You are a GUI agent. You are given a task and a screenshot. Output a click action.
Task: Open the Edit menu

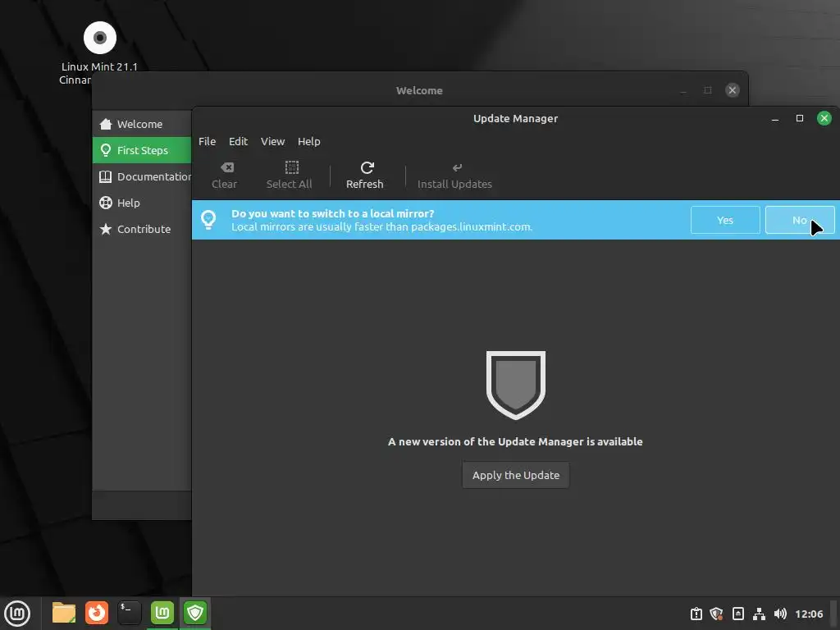click(238, 141)
